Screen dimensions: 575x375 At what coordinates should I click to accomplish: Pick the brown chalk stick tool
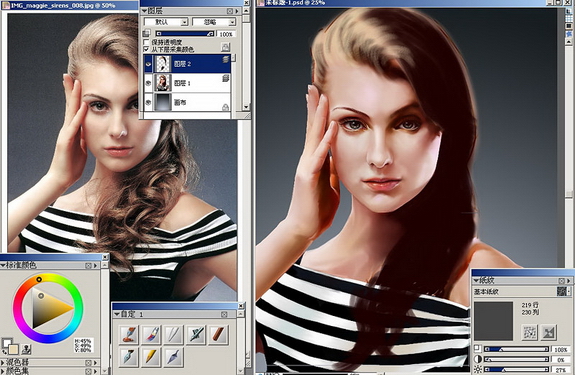pyautogui.click(x=219, y=334)
